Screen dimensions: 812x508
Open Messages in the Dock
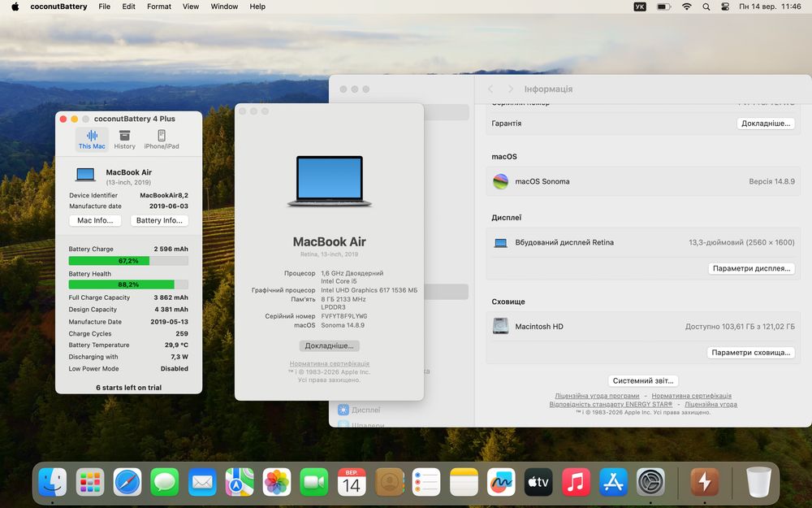click(x=165, y=482)
